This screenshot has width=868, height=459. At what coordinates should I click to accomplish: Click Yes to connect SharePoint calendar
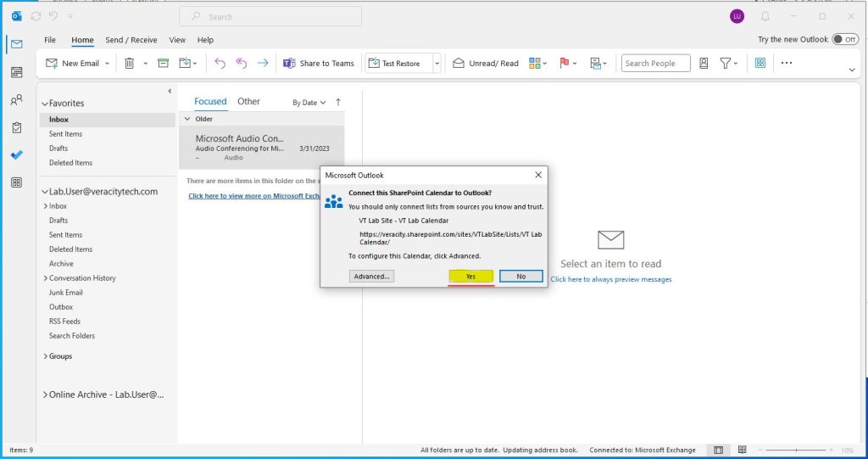(x=470, y=277)
